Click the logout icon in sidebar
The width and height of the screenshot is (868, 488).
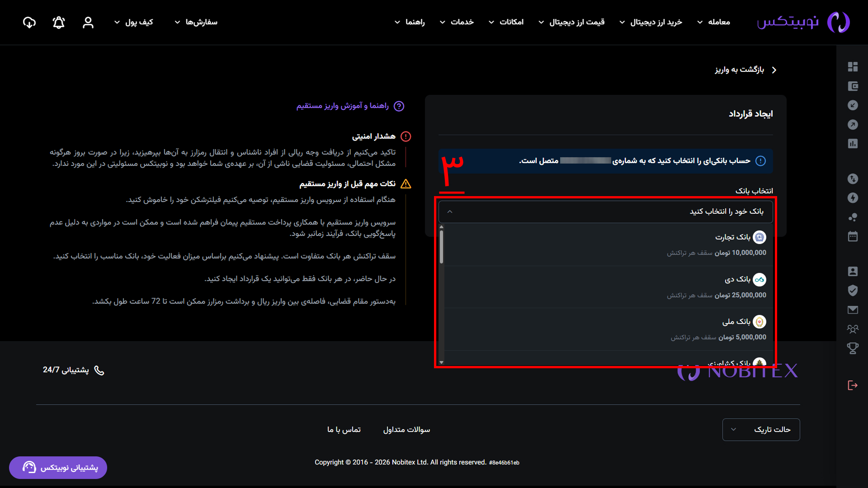pyautogui.click(x=853, y=385)
